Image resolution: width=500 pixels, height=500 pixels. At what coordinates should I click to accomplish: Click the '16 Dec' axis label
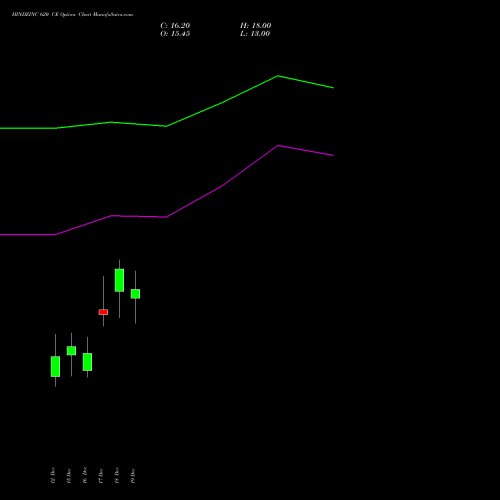click(85, 475)
